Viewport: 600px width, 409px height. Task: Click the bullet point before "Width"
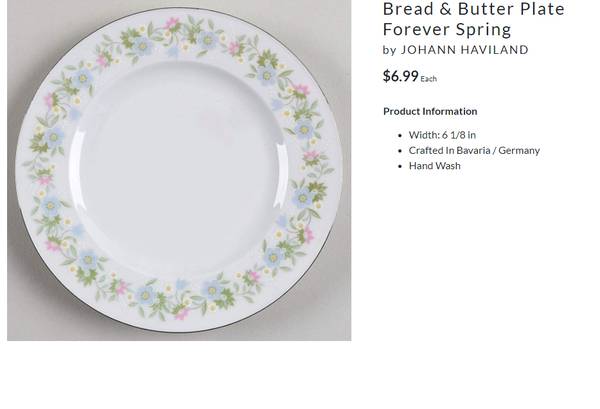click(x=399, y=135)
